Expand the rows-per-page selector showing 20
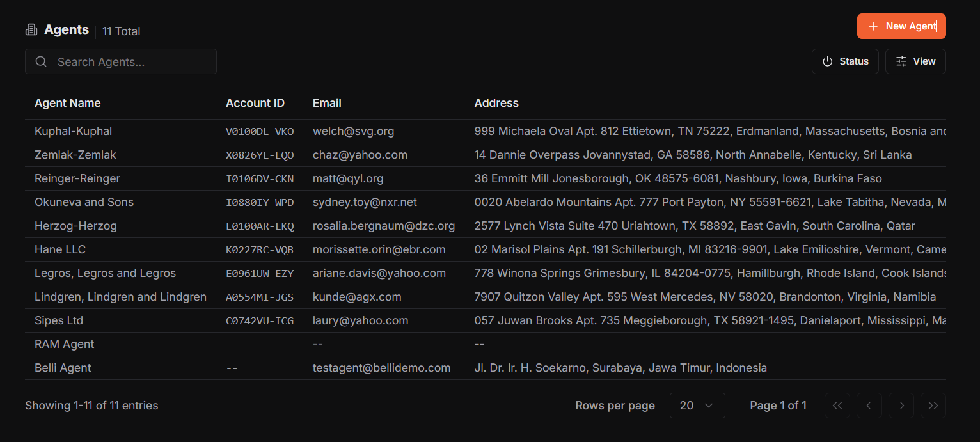The image size is (980, 442). tap(697, 405)
